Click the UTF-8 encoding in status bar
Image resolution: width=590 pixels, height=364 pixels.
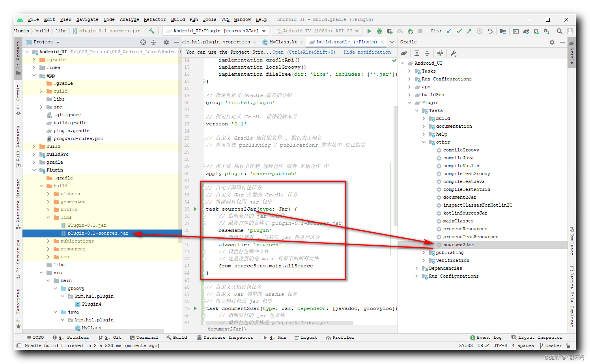(x=500, y=345)
